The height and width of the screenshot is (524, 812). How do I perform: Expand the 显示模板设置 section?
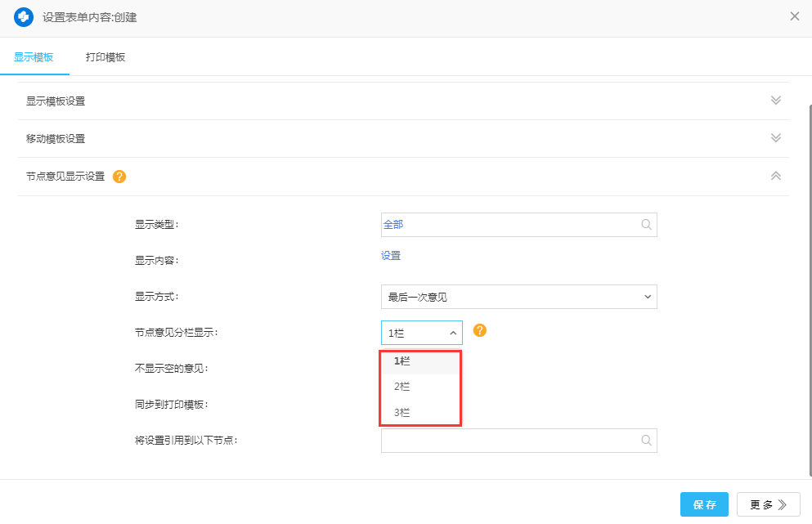tap(775, 101)
